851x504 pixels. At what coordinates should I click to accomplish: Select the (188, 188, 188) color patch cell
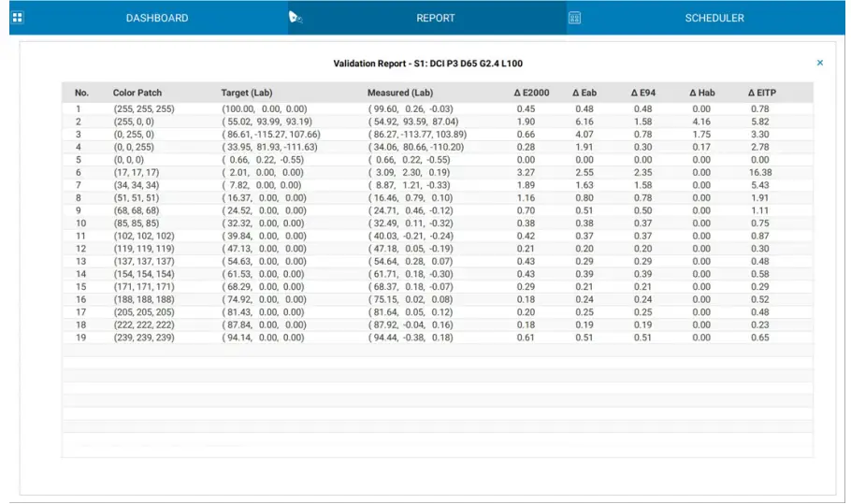(144, 299)
